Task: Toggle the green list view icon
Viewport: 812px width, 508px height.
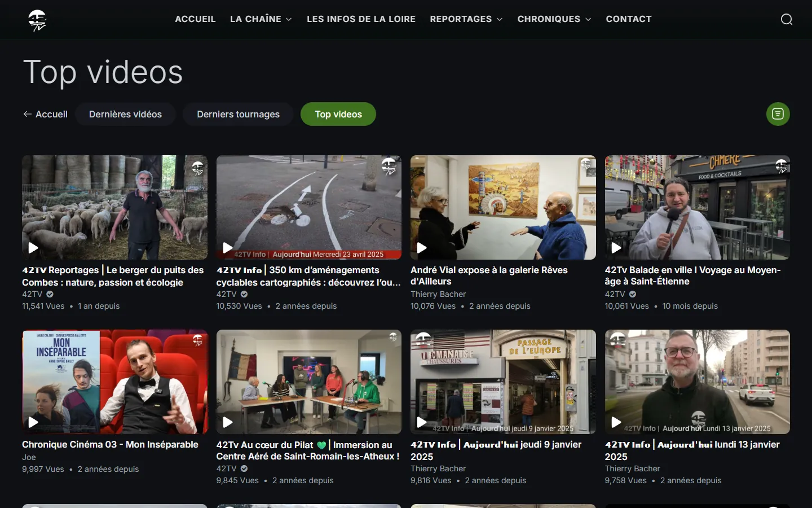Action: (778, 114)
